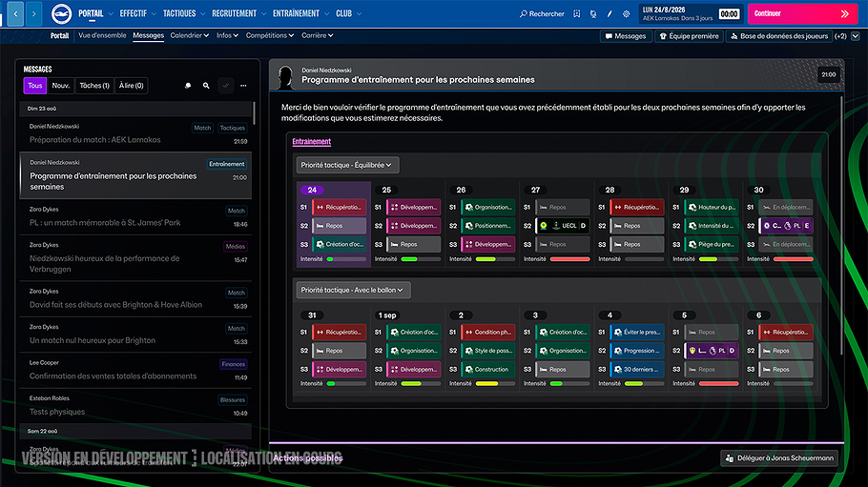Click day 4 S3 30 derniers session
868x487 pixels.
636,369
